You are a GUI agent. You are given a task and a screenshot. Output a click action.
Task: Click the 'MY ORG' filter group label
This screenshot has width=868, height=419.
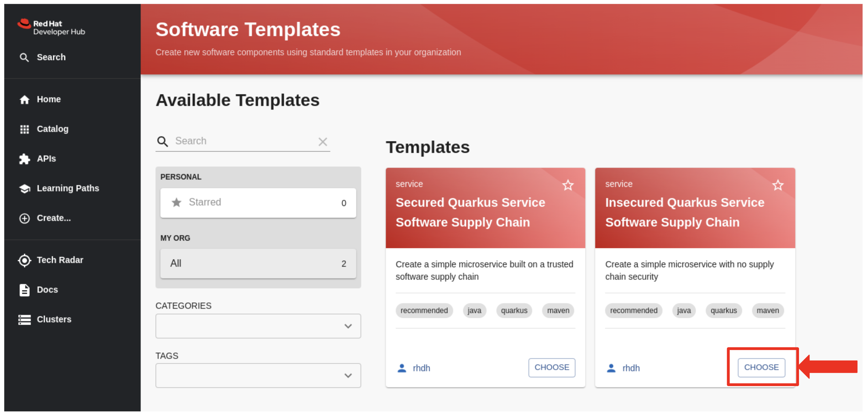[x=175, y=238]
